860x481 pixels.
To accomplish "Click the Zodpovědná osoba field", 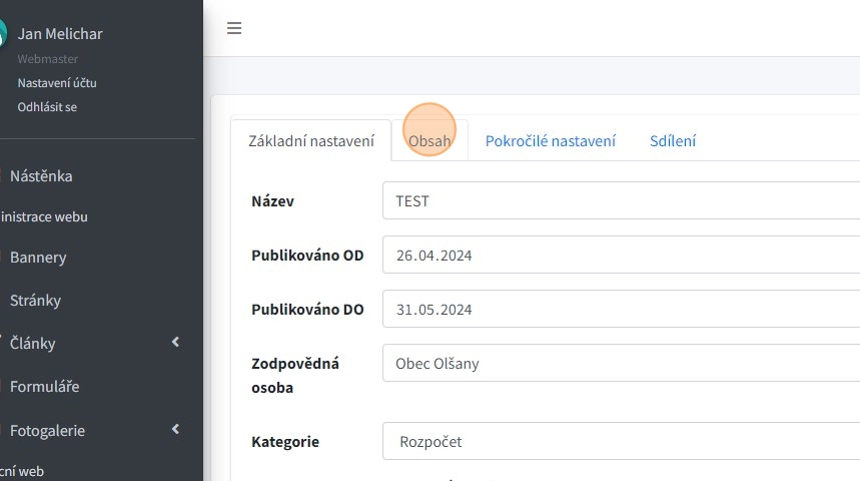I will pos(620,363).
